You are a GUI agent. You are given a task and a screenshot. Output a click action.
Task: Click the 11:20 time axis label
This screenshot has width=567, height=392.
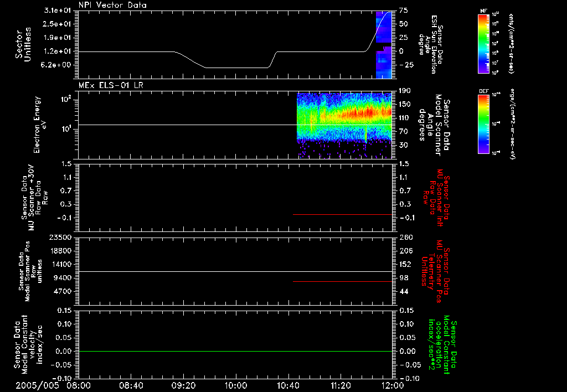pyautogui.click(x=341, y=385)
